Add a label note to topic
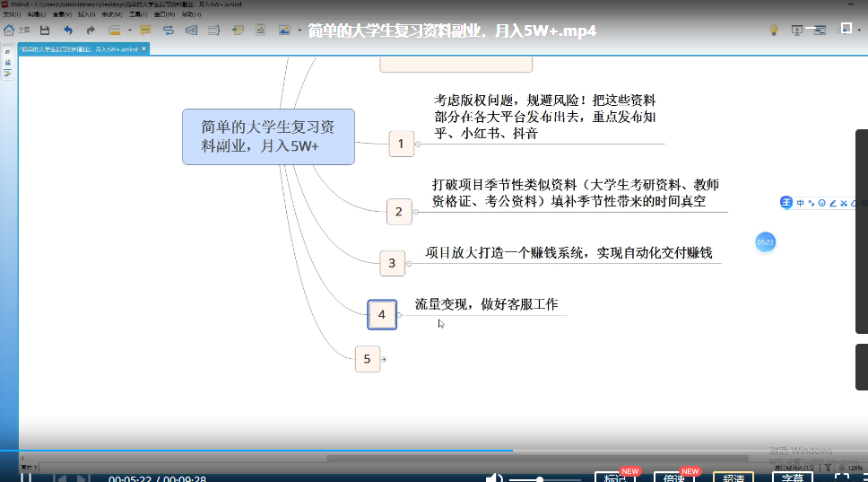This screenshot has height=482, width=868. point(238,30)
